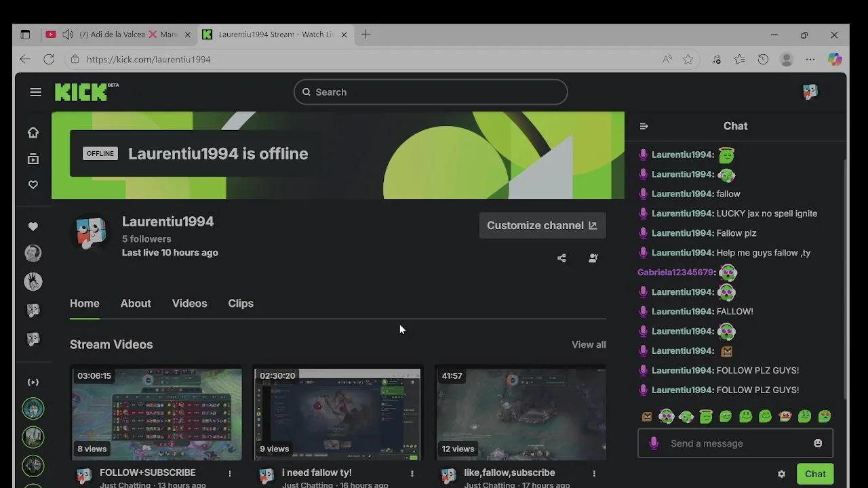Image resolution: width=868 pixels, height=488 pixels.
Task: Focus the Search field
Action: click(x=431, y=92)
